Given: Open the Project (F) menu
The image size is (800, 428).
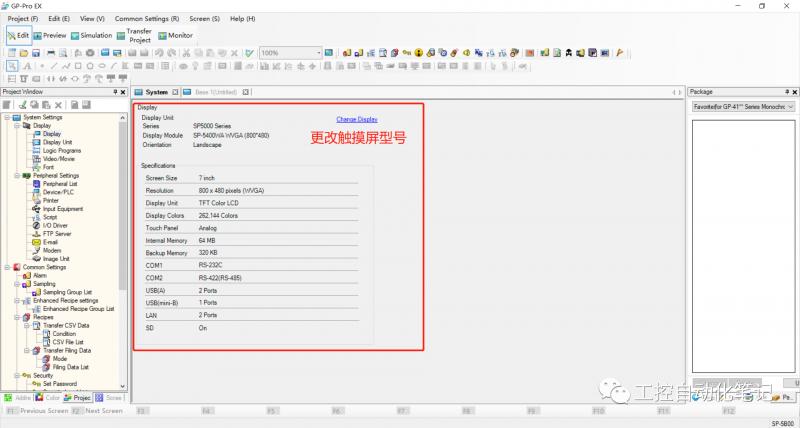Looking at the screenshot, I should point(22,18).
